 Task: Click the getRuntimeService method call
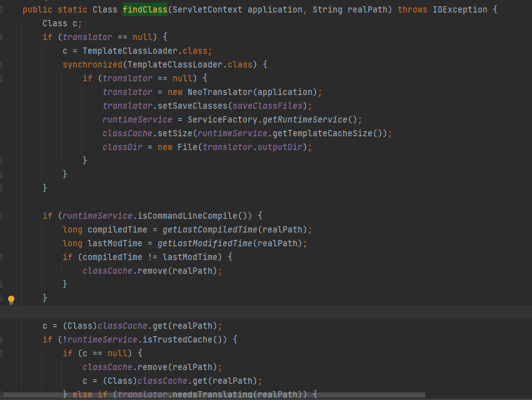pyautogui.click(x=308, y=119)
